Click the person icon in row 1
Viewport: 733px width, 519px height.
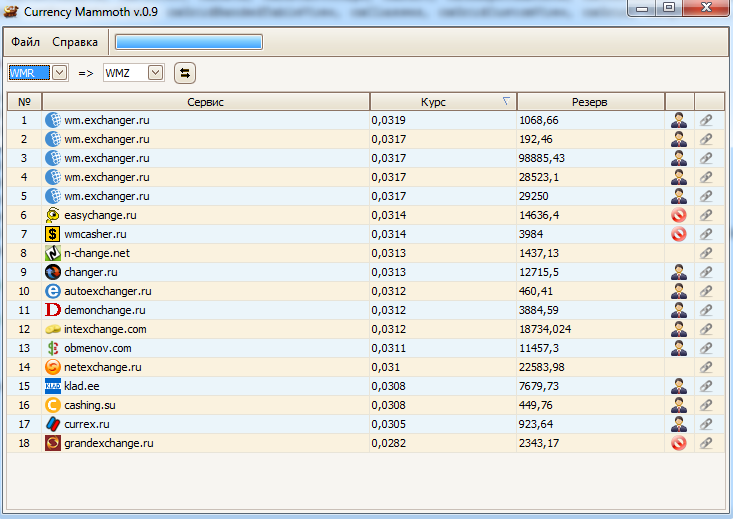point(679,120)
